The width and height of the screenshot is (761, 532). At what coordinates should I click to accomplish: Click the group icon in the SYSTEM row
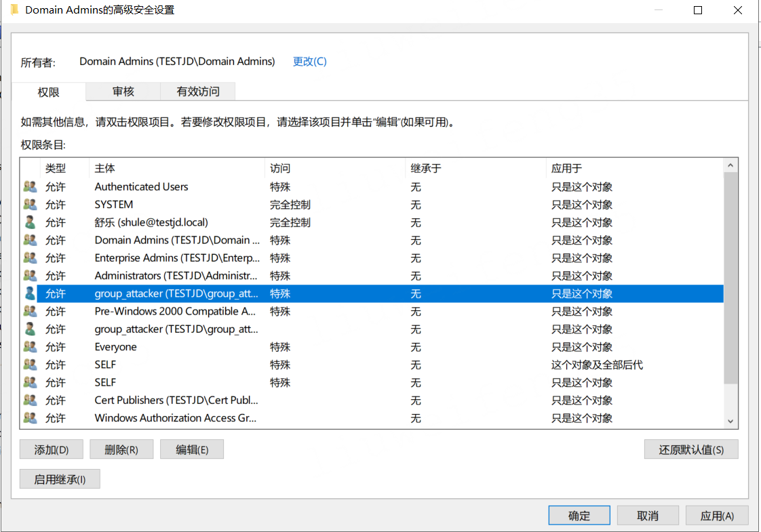pos(30,205)
